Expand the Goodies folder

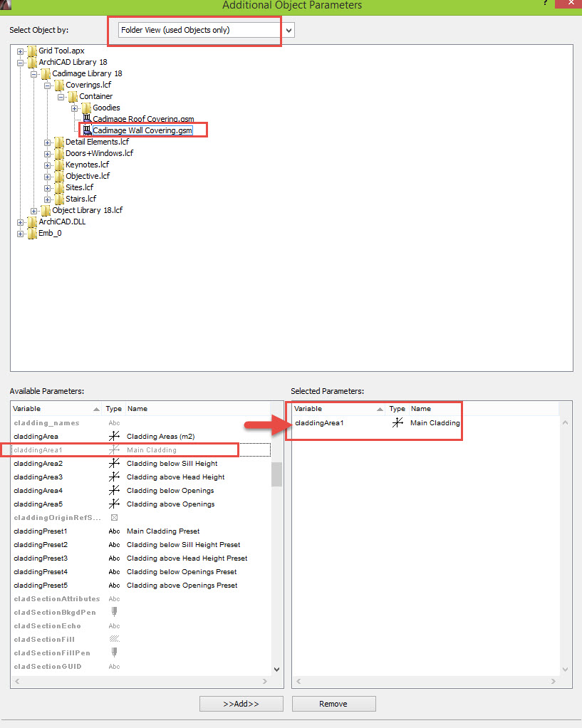(74, 108)
